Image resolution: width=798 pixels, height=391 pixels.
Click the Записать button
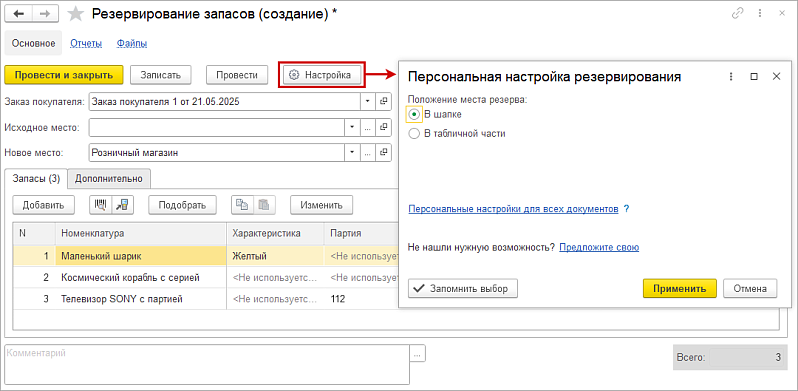(x=160, y=75)
